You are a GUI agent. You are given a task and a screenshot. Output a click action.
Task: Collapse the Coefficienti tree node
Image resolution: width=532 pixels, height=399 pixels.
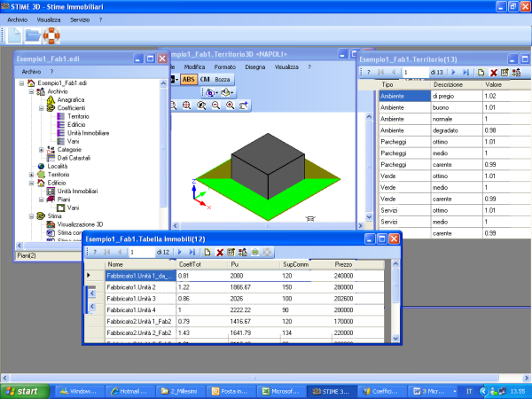[41, 108]
